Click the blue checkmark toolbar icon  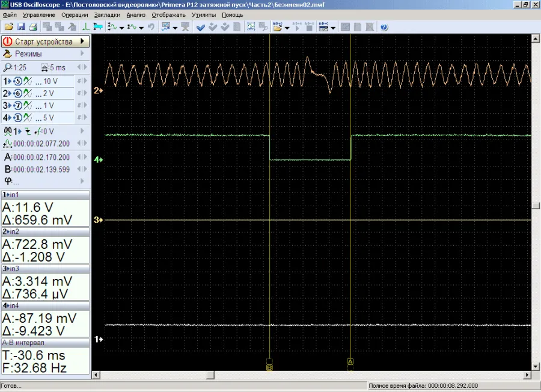tap(200, 27)
